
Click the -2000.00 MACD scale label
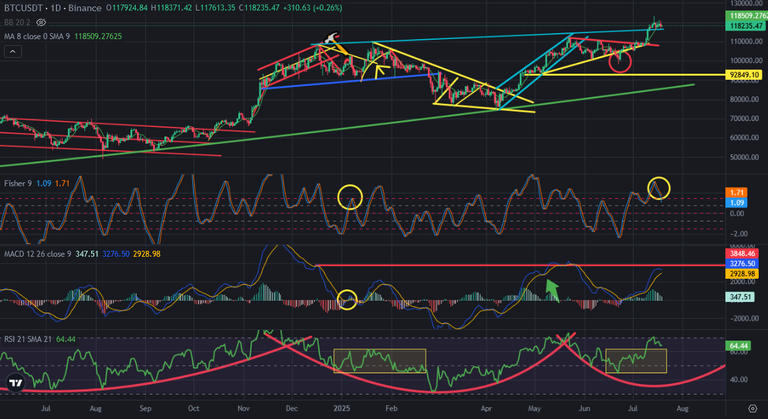point(744,318)
